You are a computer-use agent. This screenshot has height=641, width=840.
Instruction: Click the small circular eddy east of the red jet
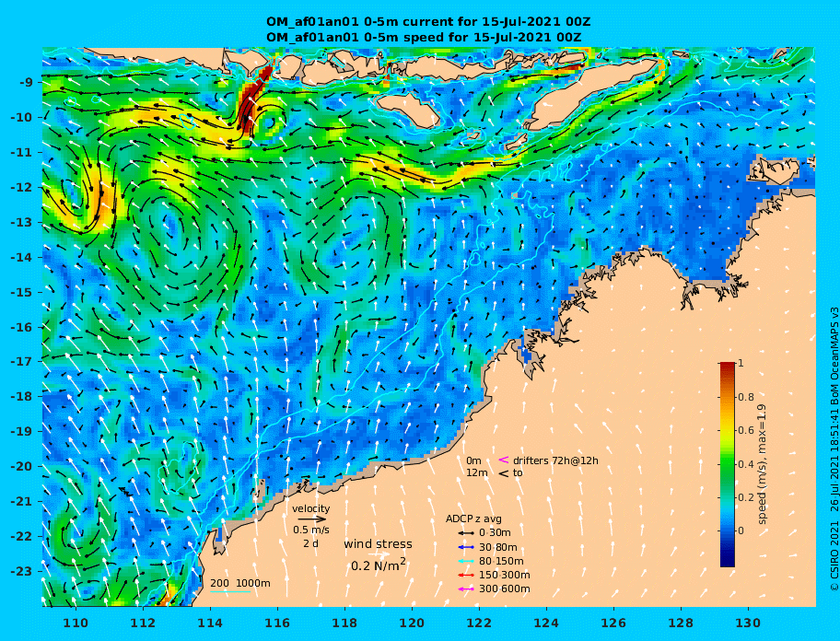270,123
